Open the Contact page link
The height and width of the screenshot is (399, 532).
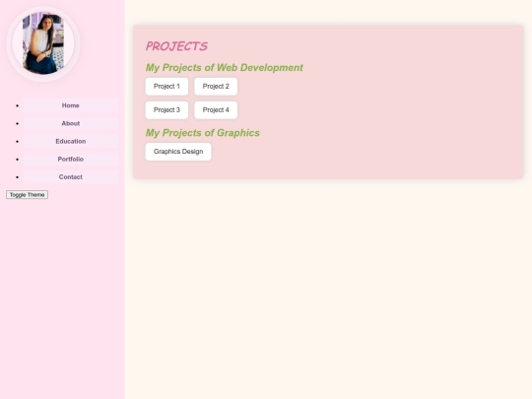coord(71,177)
